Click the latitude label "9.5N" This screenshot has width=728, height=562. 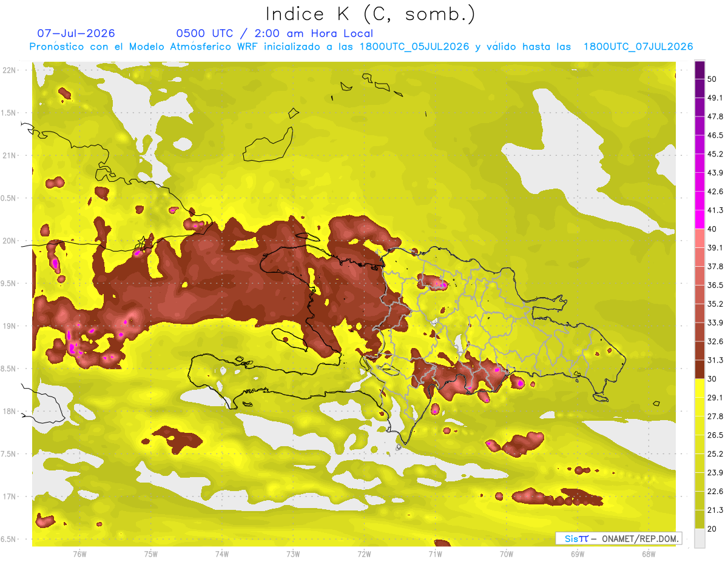(x=9, y=284)
